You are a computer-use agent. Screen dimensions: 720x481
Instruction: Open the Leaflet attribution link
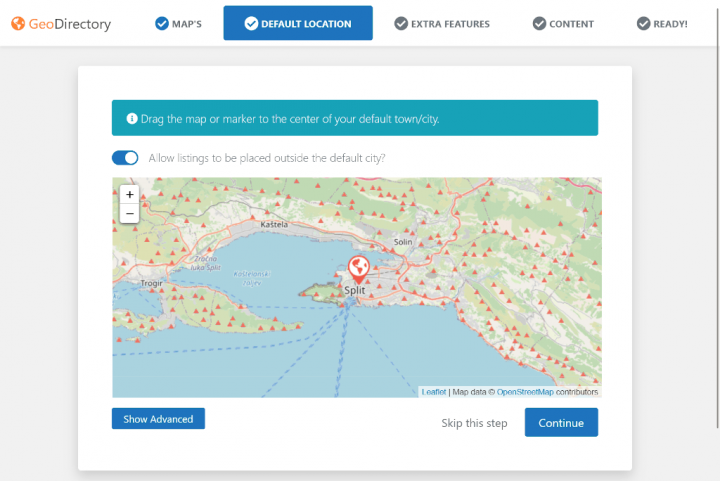pyautogui.click(x=433, y=392)
